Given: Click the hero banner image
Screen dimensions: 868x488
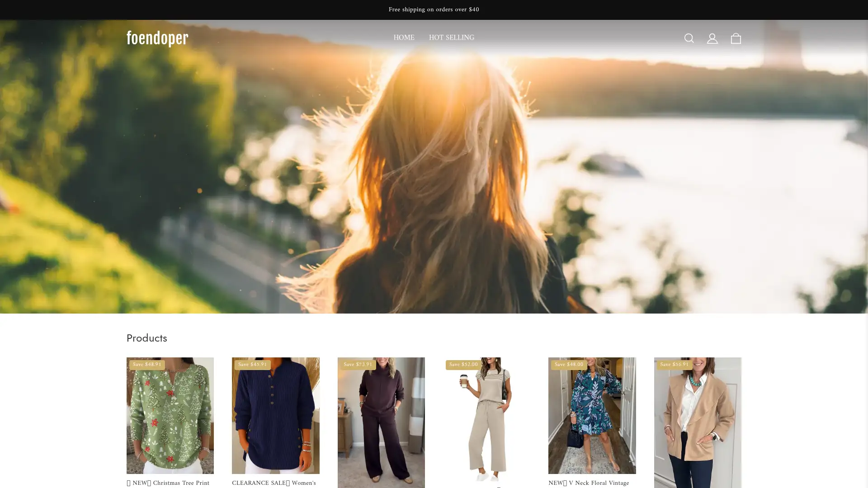Looking at the screenshot, I should pos(434,181).
